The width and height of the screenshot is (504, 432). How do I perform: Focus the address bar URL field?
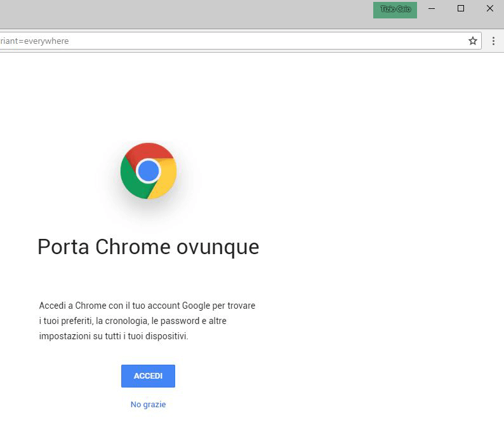[240, 41]
